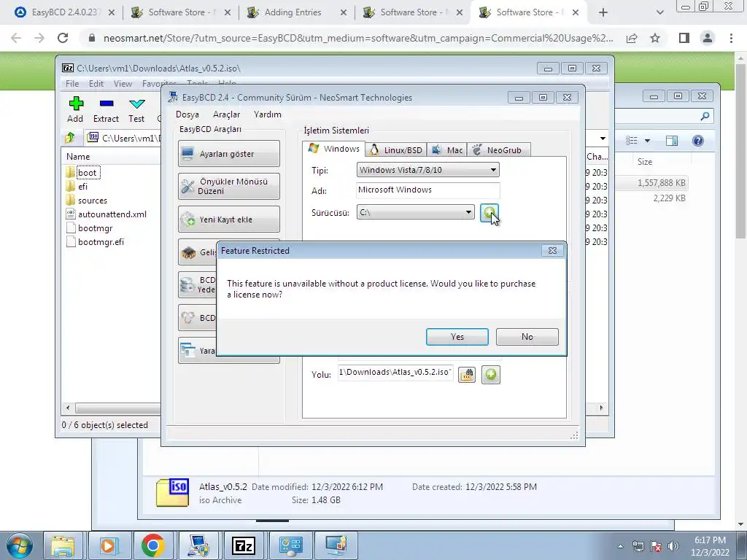This screenshot has height=560, width=747.
Task: Share this page icon in address bar
Action: pos(632,38)
